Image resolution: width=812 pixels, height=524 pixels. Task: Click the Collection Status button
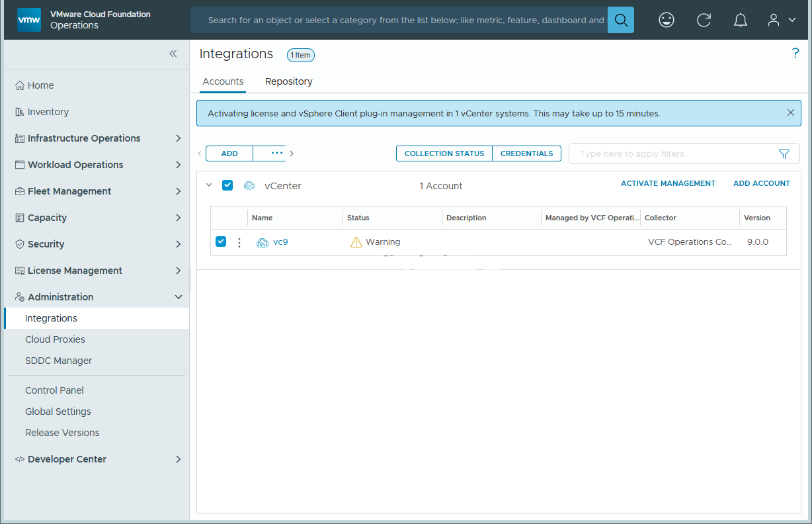[444, 153]
